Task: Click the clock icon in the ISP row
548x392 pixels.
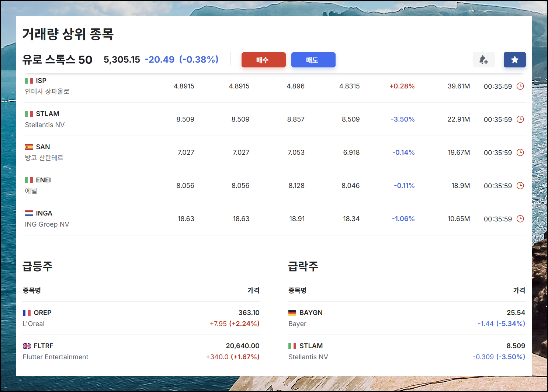Action: (x=520, y=86)
